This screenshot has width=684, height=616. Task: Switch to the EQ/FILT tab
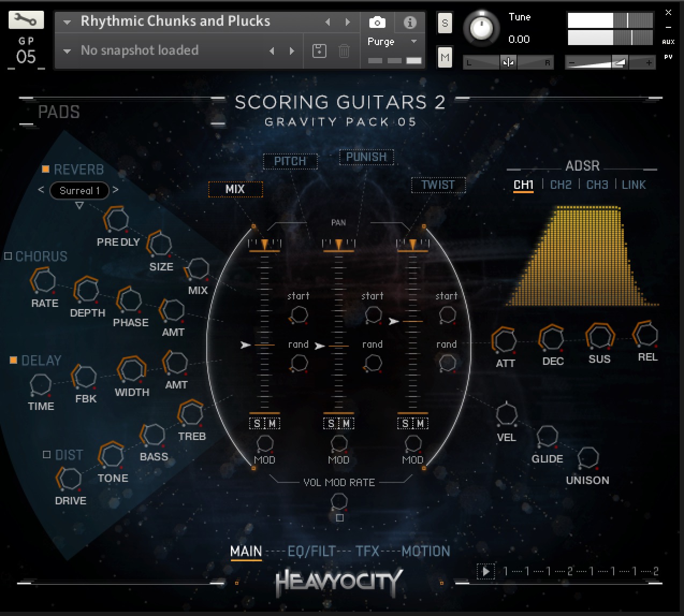pyautogui.click(x=312, y=551)
